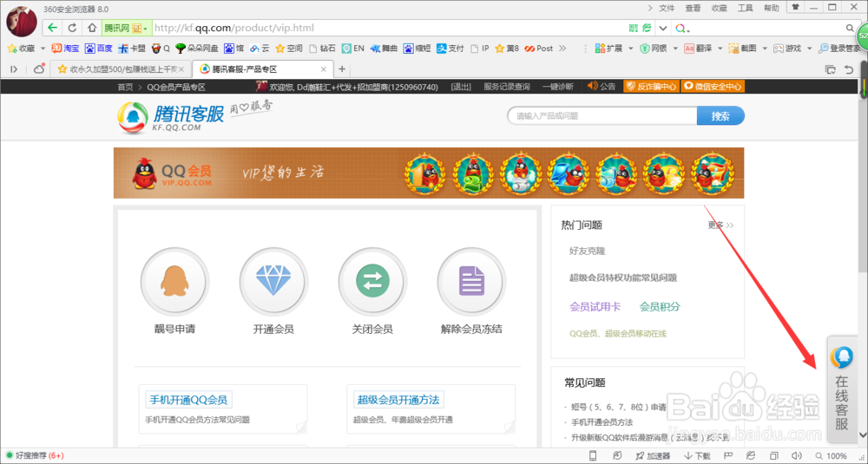Screen dimensions: 868x464
Task: Click the blue 搜索 search button
Action: [720, 116]
